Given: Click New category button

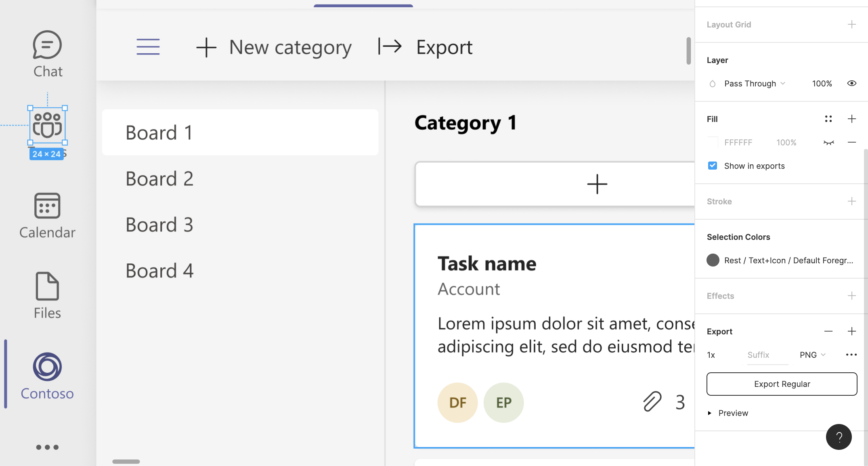Looking at the screenshot, I should pos(274,47).
